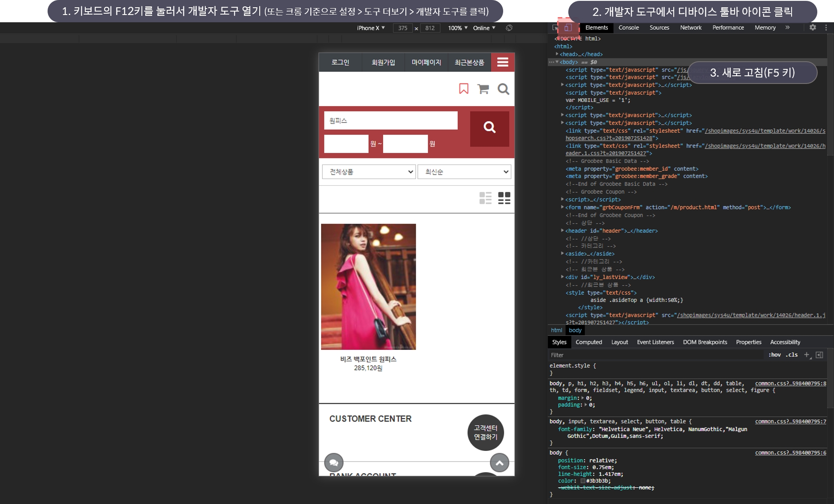Click the scroll-to-top arrow button
Viewport: 834px width, 504px height.
point(499,462)
